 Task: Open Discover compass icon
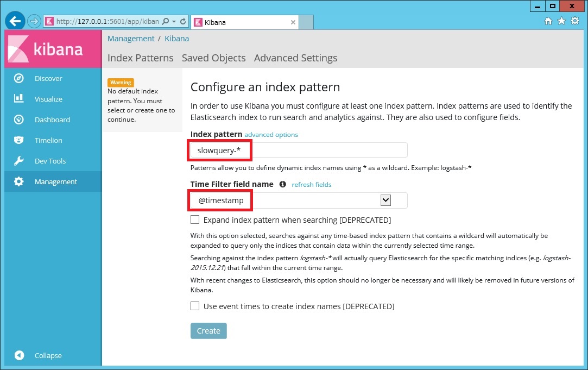19,78
